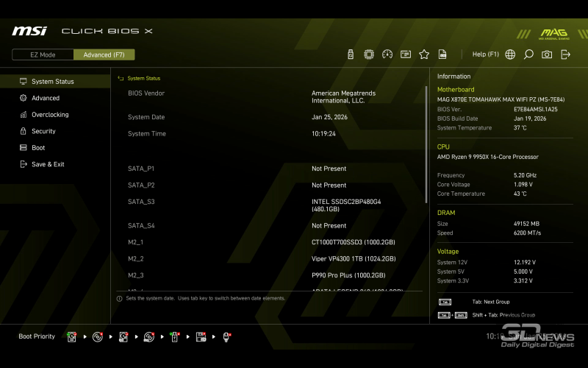Click the exit door icon
Viewport: 588px width, 368px height.
(565, 54)
